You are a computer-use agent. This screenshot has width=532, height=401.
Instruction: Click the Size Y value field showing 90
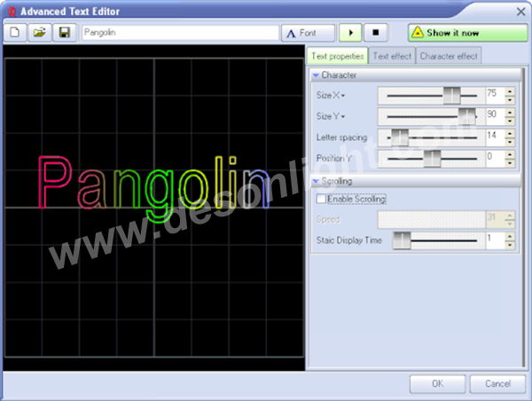(496, 117)
